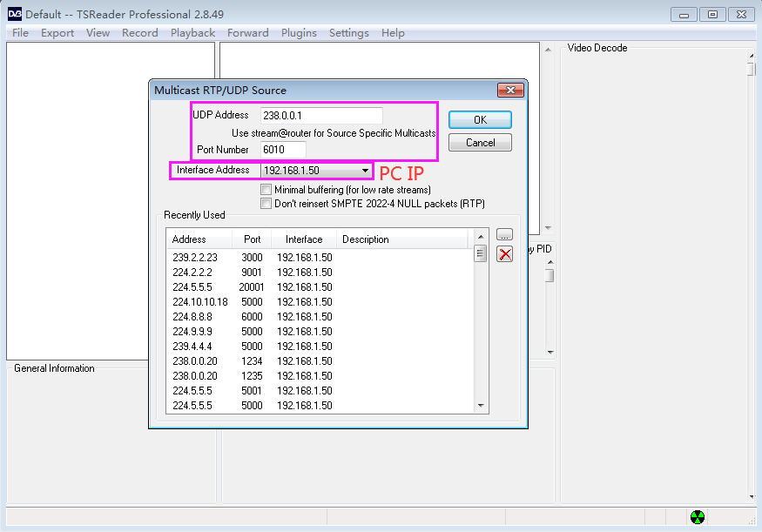The image size is (762, 532).
Task: Open the Plugins menu
Action: (x=299, y=33)
